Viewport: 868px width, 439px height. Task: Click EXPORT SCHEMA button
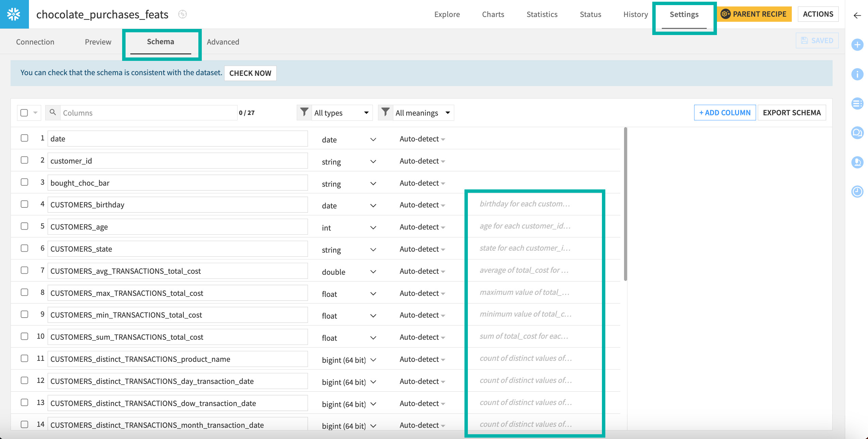[x=792, y=112]
